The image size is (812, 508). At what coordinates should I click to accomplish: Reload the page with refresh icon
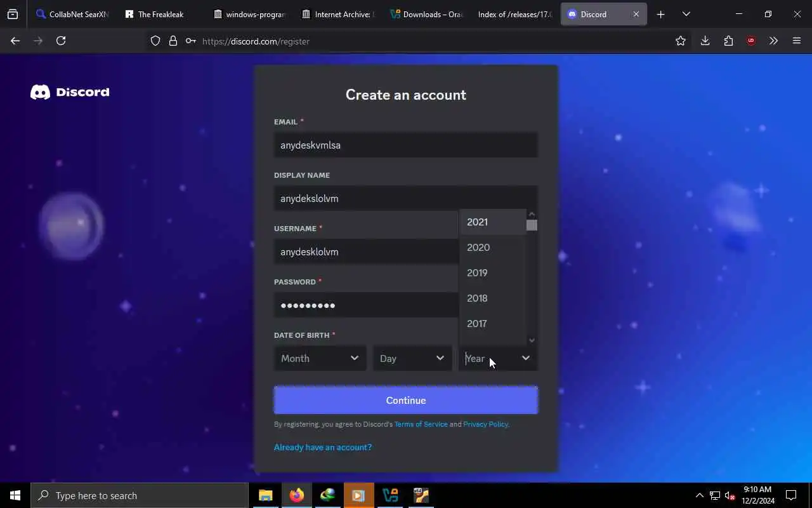pos(61,41)
